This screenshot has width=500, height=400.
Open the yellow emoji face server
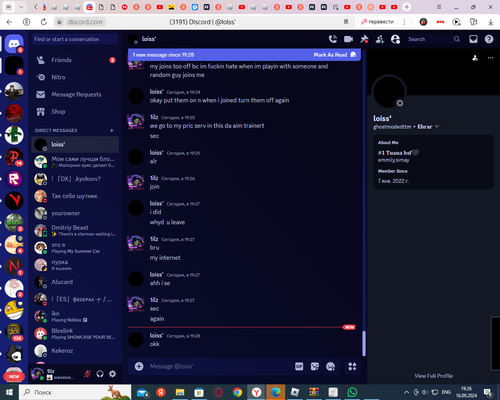click(14, 310)
